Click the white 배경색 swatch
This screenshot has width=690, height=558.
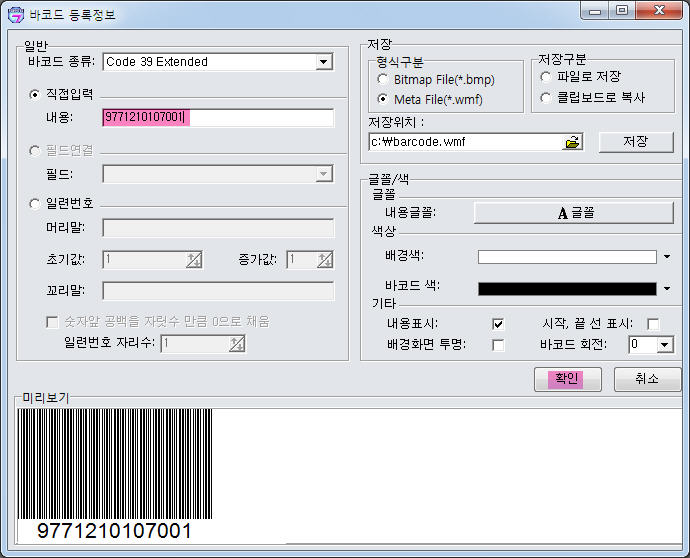tap(567, 257)
